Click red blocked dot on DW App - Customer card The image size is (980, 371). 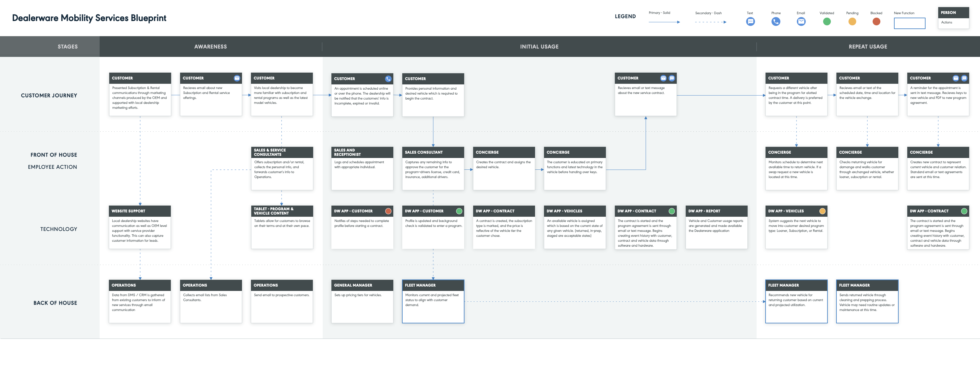pyautogui.click(x=388, y=211)
